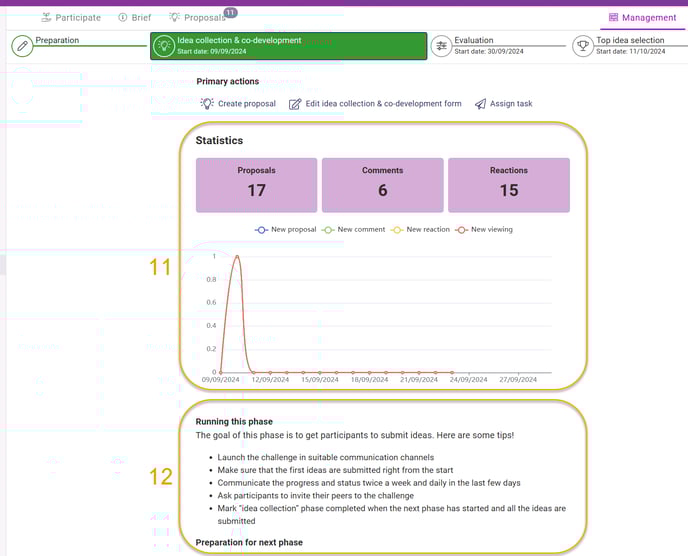Toggle the New proposal chart series
This screenshot has height=556, width=688.
pos(286,230)
